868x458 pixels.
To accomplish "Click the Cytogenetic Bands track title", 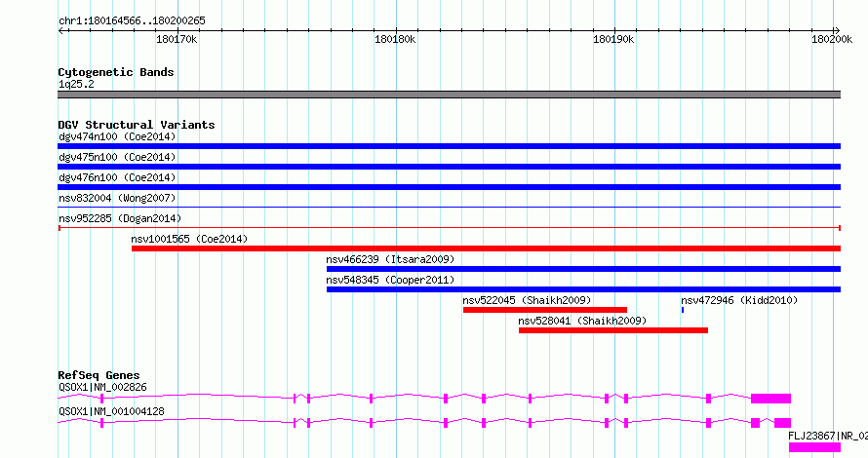I will pos(116,72).
